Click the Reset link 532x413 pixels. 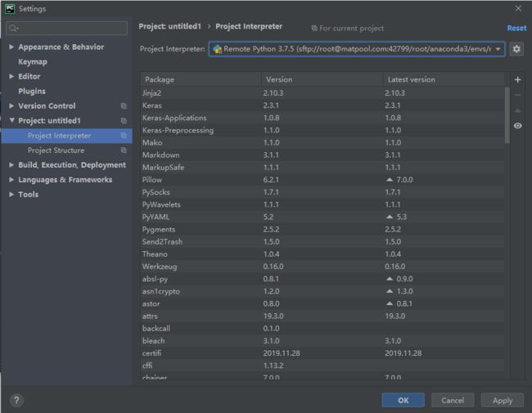pos(516,28)
